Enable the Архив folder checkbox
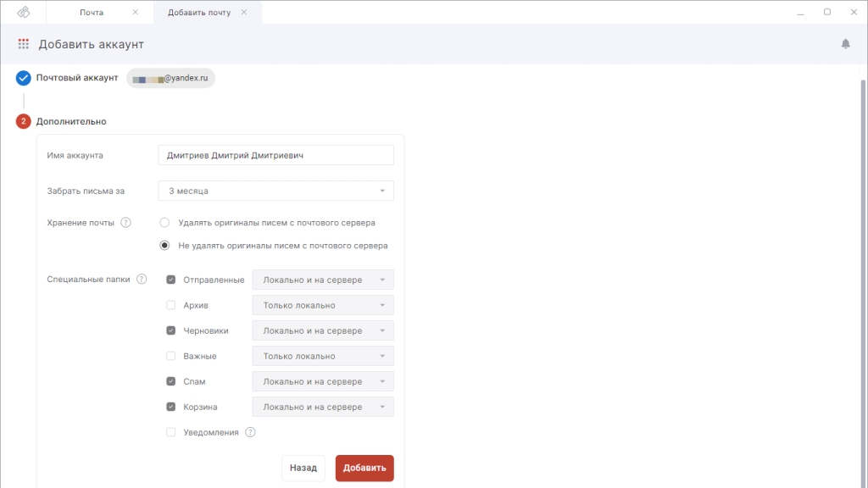 tap(171, 305)
